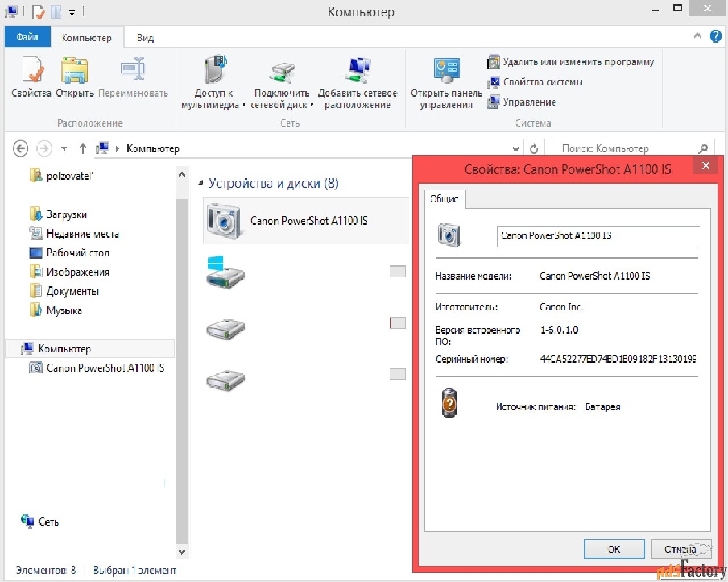Select Сеть in navigation pane
This screenshot has height=582, width=728.
(x=40, y=522)
